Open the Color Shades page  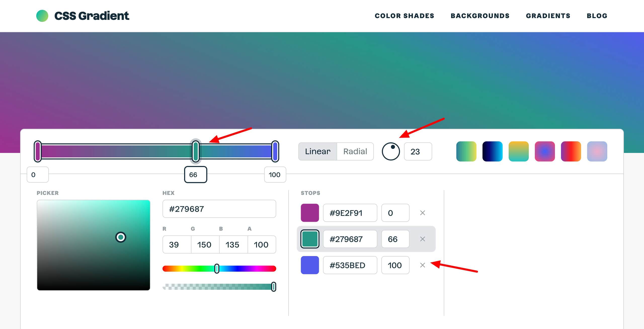click(404, 16)
